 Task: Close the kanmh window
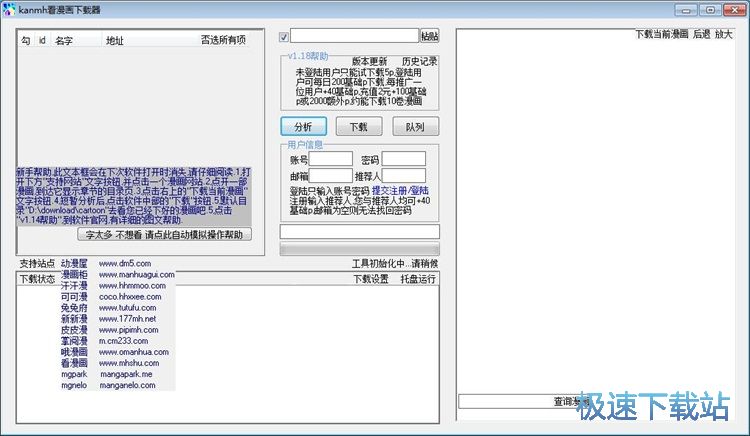(734, 10)
